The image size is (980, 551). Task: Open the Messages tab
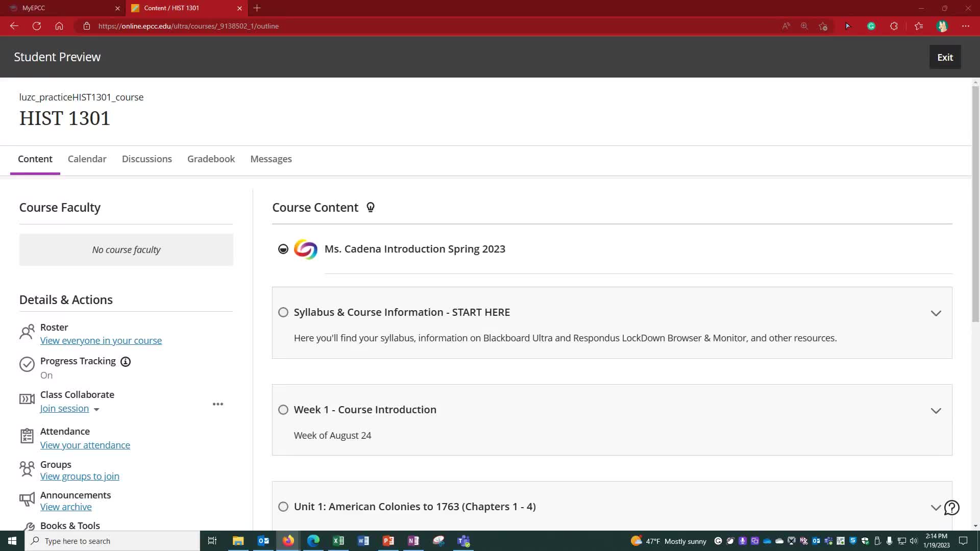pyautogui.click(x=271, y=159)
